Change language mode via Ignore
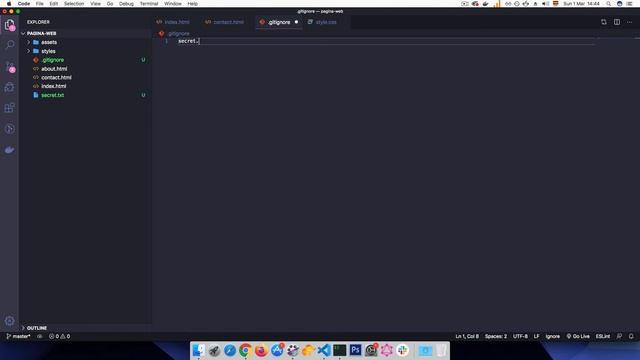The height and width of the screenshot is (360, 640). pos(553,336)
